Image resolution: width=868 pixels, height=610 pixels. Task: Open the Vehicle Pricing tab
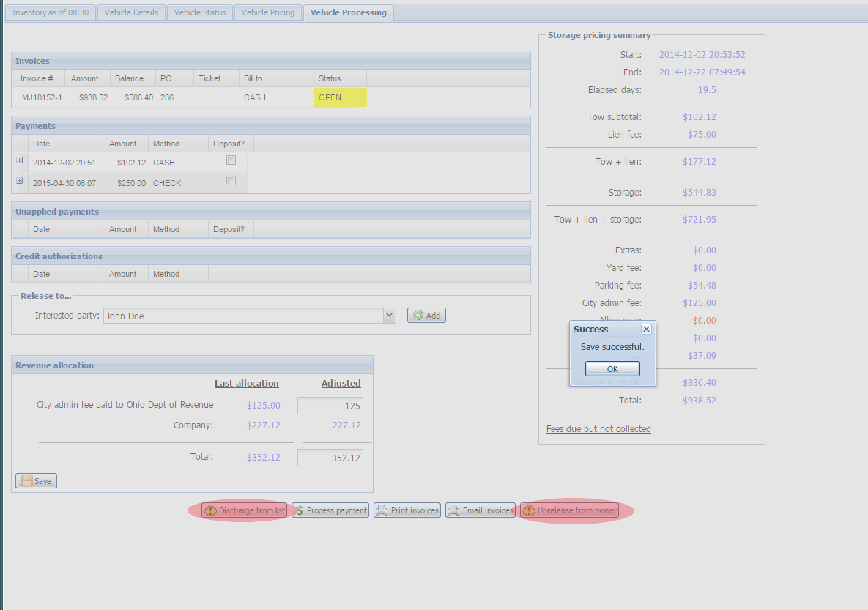point(267,12)
